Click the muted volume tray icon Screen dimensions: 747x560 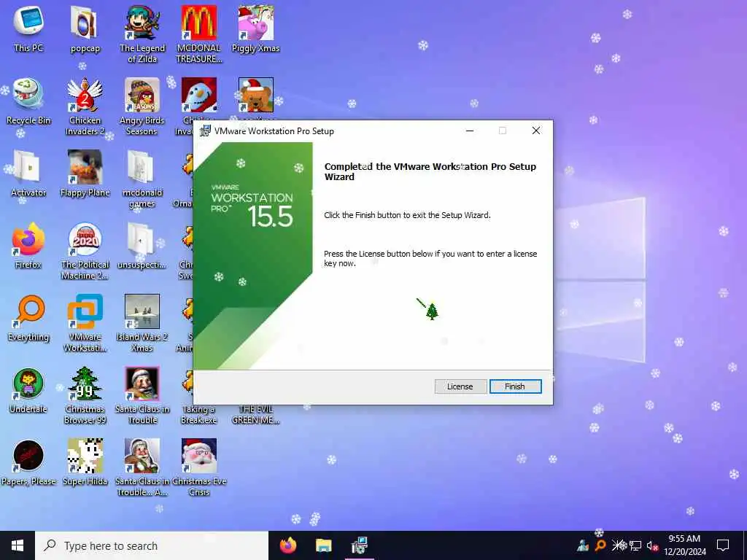click(652, 545)
